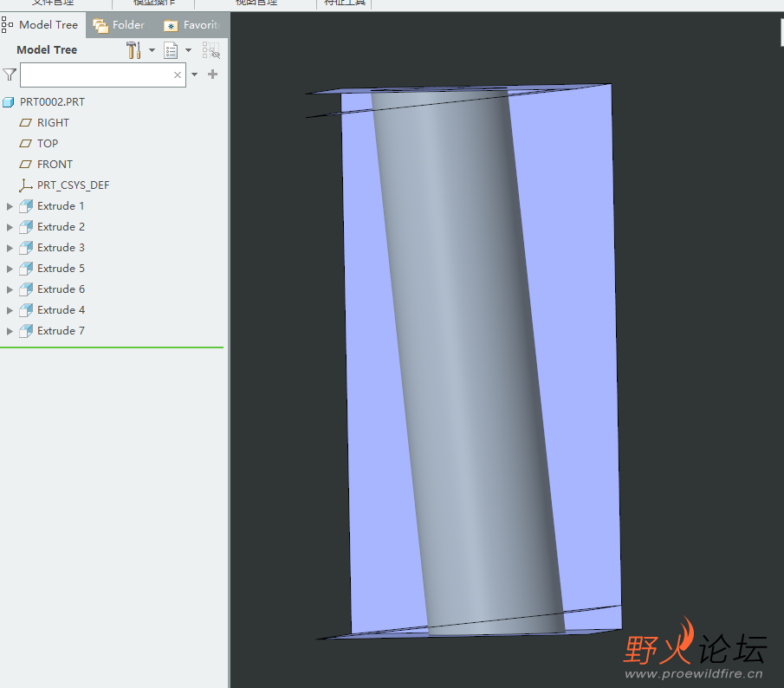Expand the Extrude 2 feature
784x688 pixels.
pyautogui.click(x=10, y=227)
